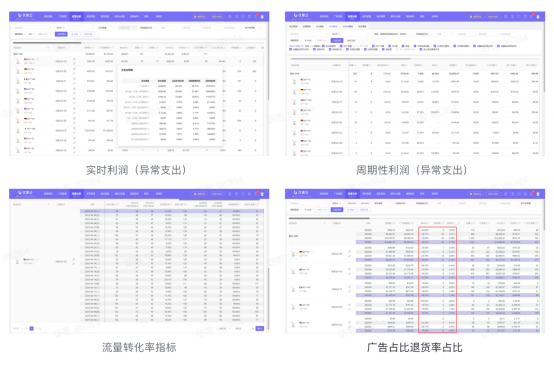Screen dimensions: 554x367
Task: Click the user avatar icon in the 广告占比退货率占比 screenshot
Action: click(x=538, y=194)
